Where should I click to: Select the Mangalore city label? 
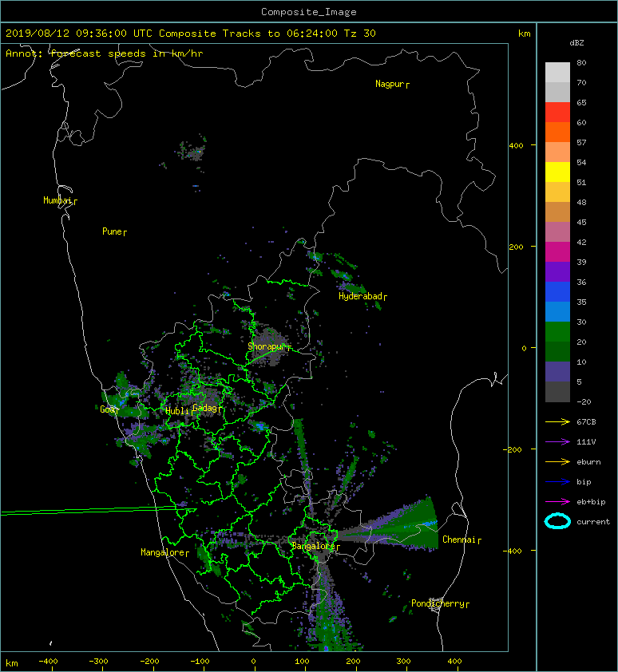(x=164, y=552)
